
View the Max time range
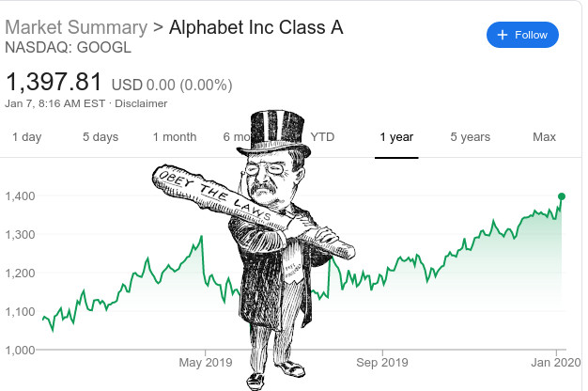click(544, 137)
